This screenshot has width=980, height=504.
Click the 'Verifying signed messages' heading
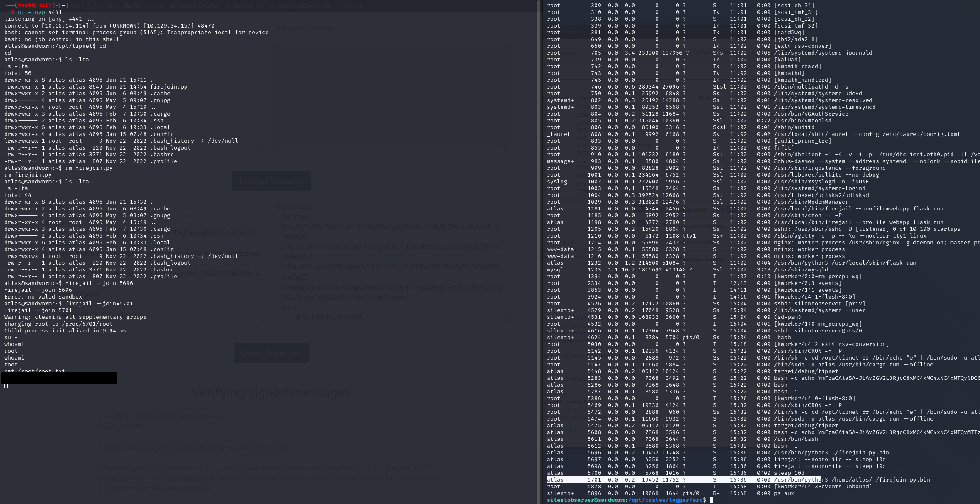pyautogui.click(x=271, y=393)
